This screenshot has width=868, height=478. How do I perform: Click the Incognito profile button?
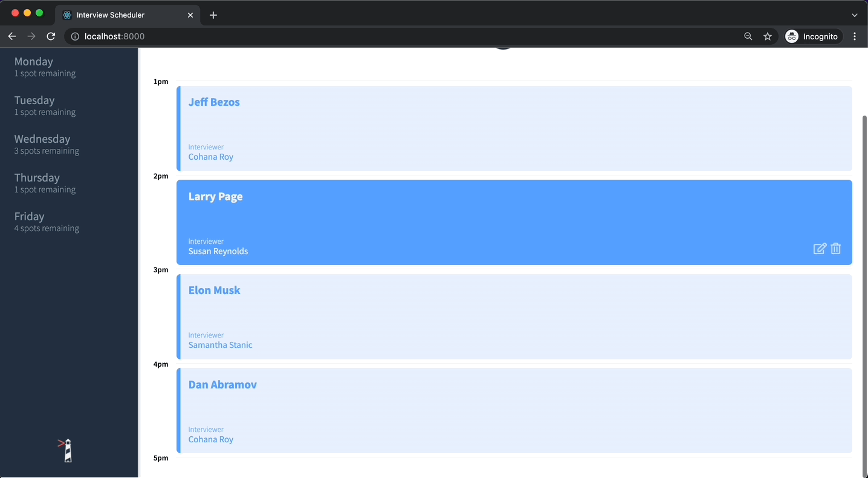tap(812, 36)
